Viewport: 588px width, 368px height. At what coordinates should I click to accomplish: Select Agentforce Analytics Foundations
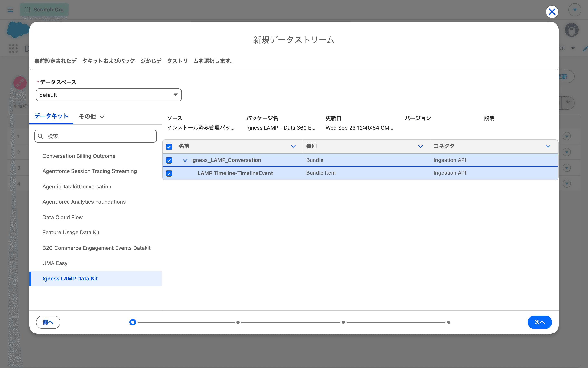96,202
